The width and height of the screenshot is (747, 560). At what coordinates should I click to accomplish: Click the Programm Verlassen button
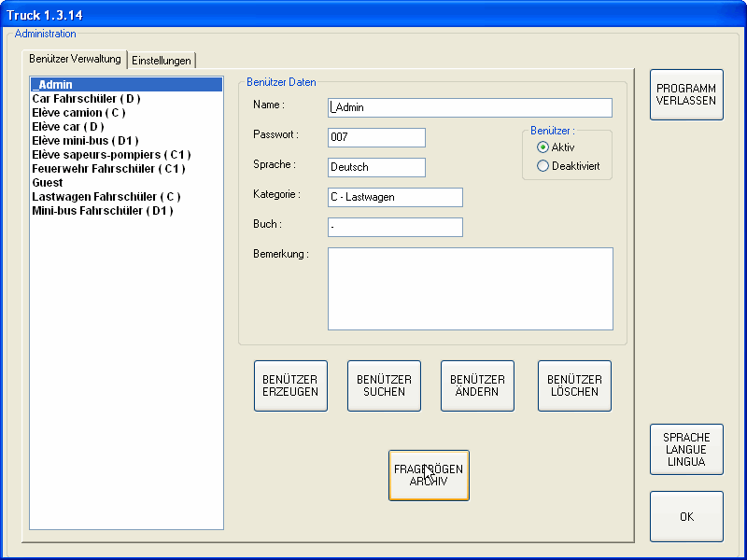coord(686,94)
